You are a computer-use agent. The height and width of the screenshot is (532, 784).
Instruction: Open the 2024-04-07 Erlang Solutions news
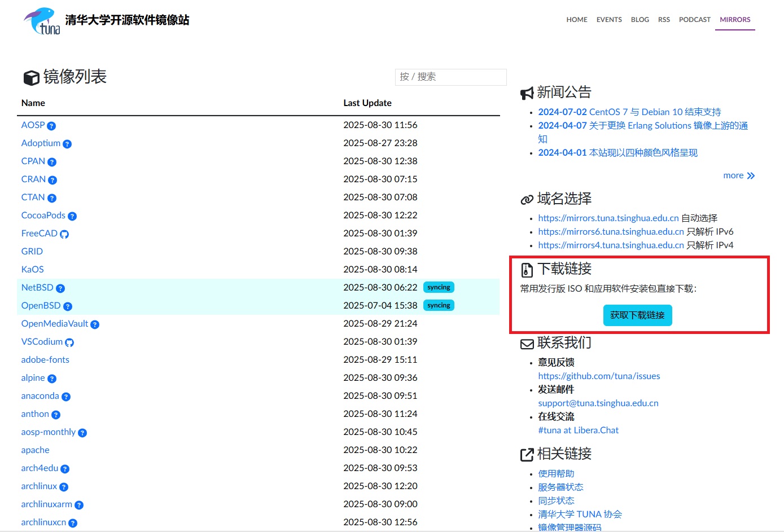pyautogui.click(x=643, y=132)
